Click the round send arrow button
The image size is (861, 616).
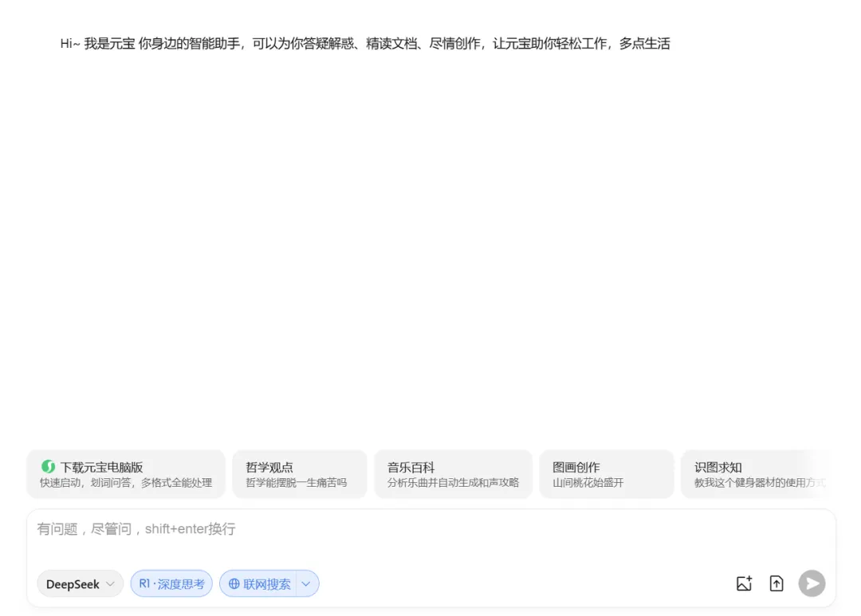(812, 583)
